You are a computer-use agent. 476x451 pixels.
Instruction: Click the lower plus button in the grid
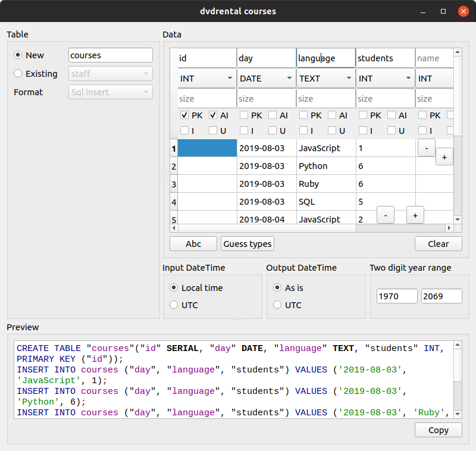coord(415,215)
